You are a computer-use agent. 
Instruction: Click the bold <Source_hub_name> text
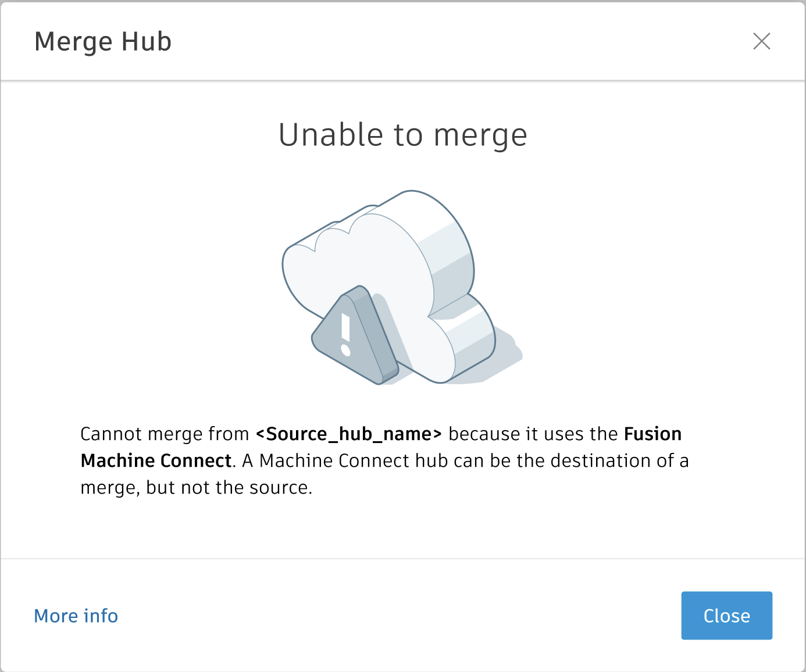pos(349,434)
